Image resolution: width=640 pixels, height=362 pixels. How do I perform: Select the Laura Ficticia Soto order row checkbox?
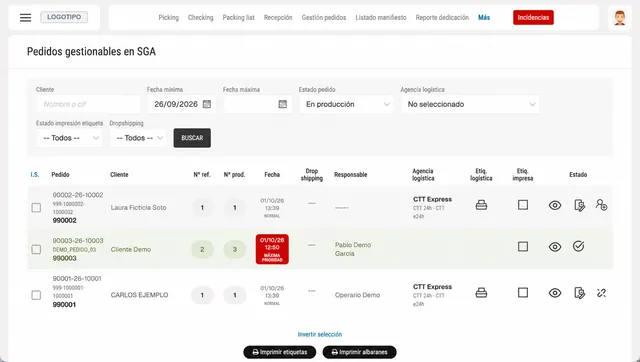pyautogui.click(x=36, y=208)
